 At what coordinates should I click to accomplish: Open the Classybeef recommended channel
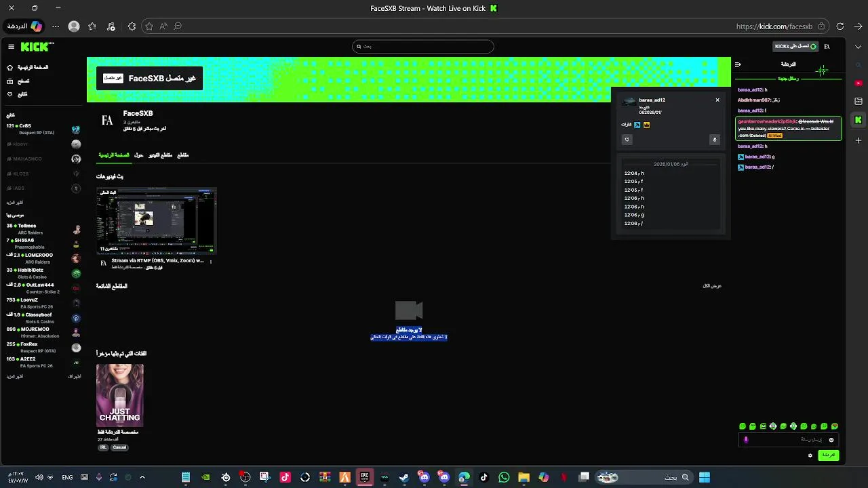coord(43,318)
